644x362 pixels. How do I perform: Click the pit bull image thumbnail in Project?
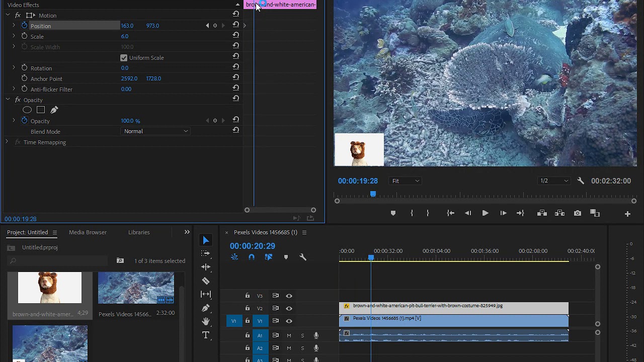tap(50, 288)
